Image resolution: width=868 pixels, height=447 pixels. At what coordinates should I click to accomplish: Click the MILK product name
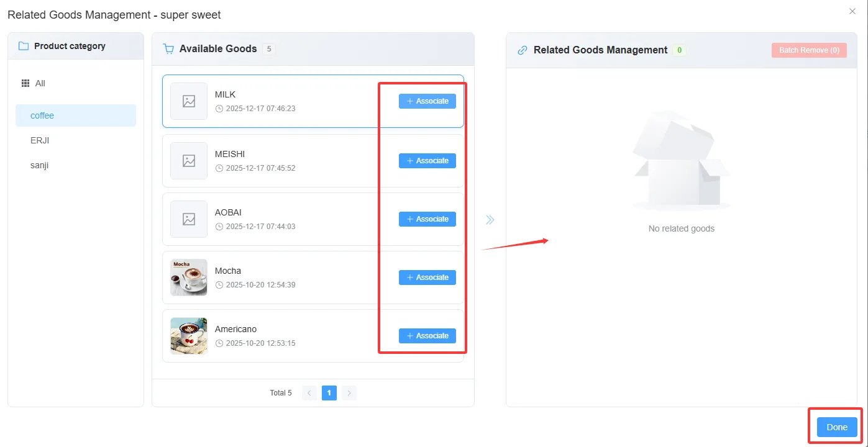coord(225,94)
